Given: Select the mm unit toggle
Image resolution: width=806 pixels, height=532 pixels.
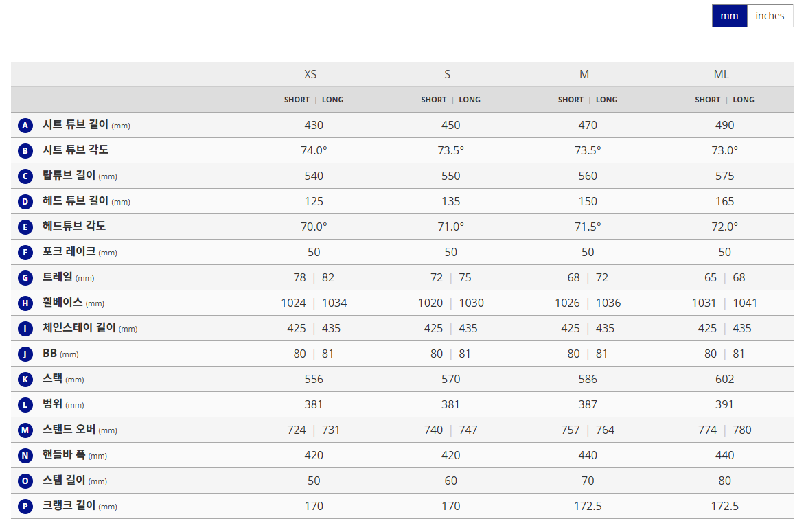Looking at the screenshot, I should pyautogui.click(x=729, y=16).
